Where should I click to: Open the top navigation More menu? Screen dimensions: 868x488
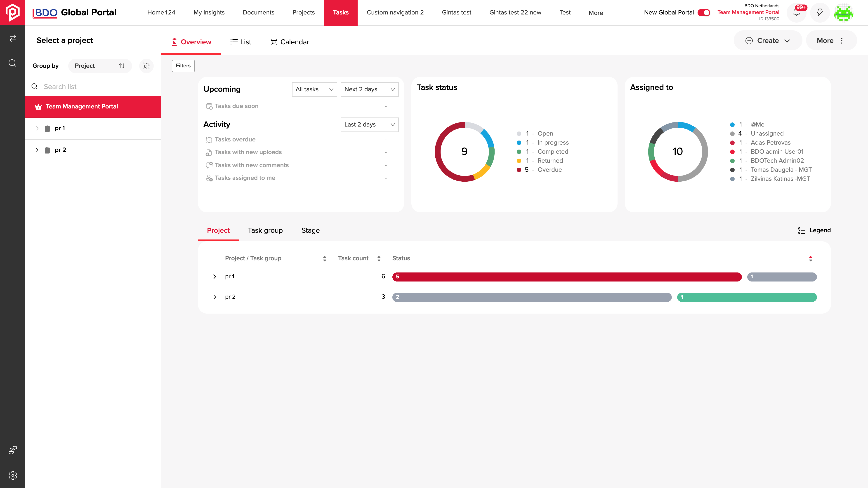pyautogui.click(x=596, y=13)
